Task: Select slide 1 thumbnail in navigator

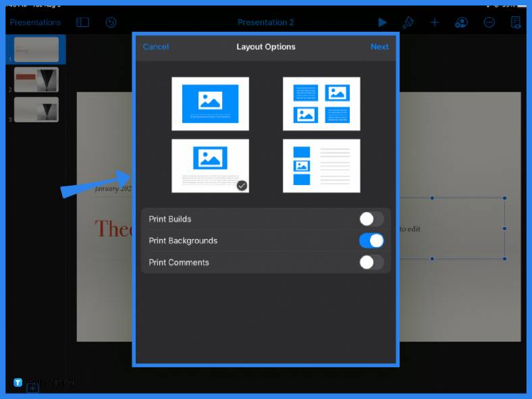Action: pos(36,49)
